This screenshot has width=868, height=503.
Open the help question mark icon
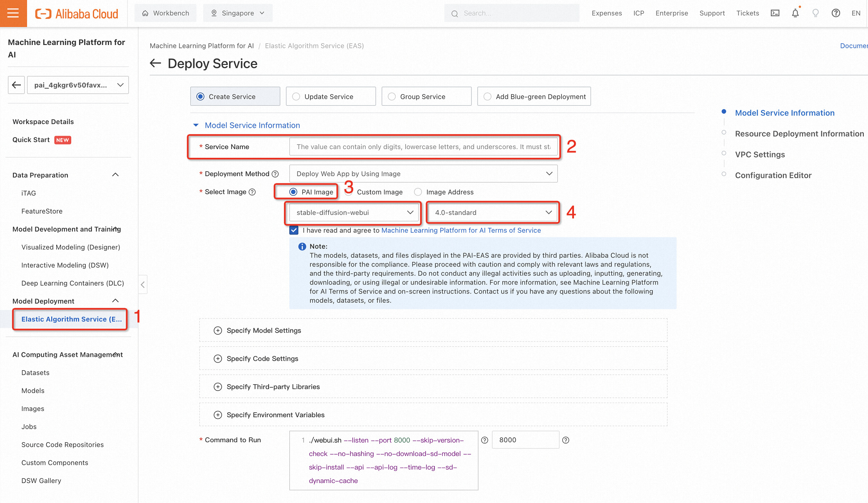[836, 13]
